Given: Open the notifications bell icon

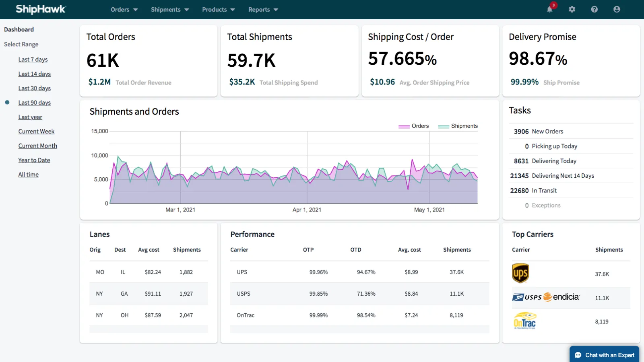Looking at the screenshot, I should pos(550,9).
